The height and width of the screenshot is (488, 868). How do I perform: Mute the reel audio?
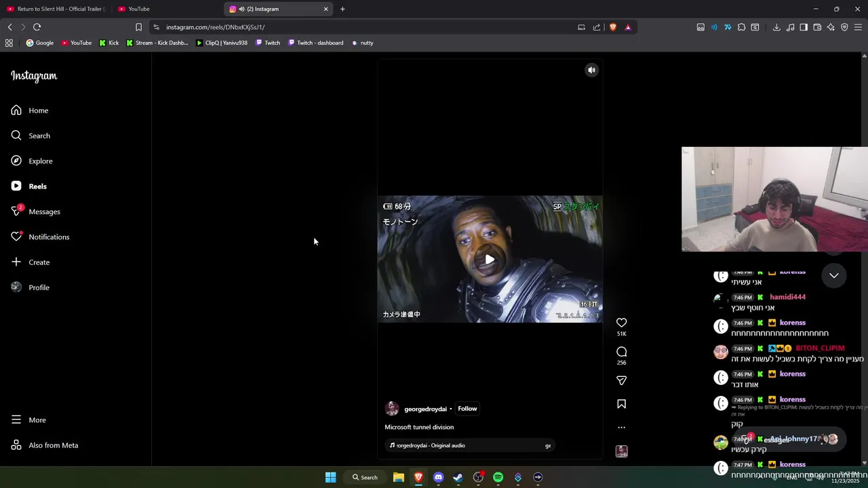pos(592,70)
